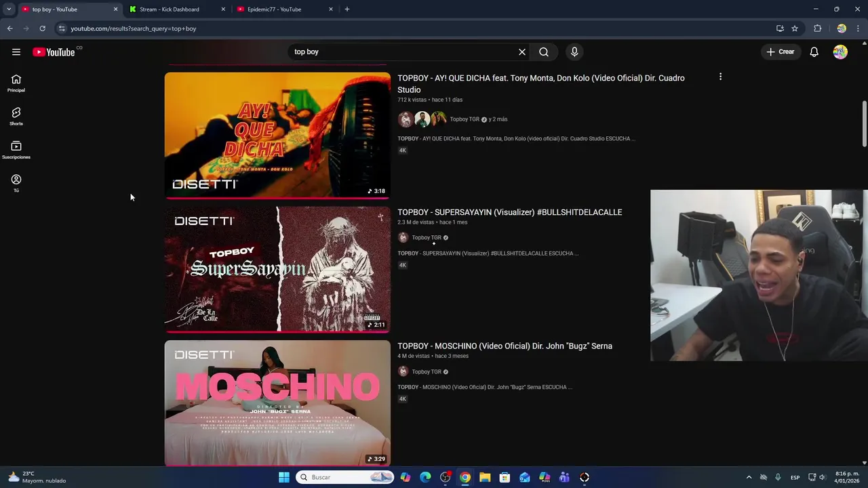Open Microsoft Teams from taskbar
The image size is (868, 488).
point(564,477)
